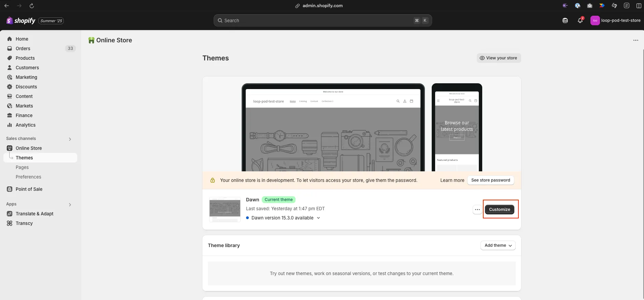Click the Orders count badge 33
This screenshot has width=644, height=300.
[x=70, y=48]
